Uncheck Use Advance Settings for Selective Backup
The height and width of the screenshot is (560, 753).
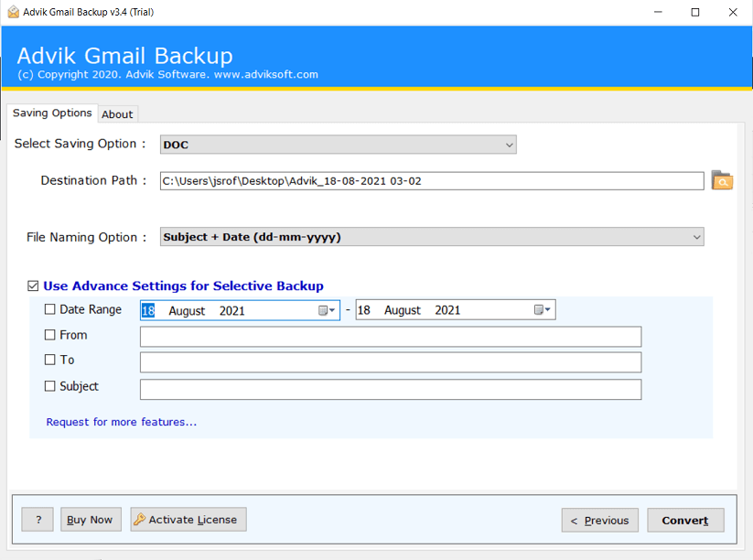pos(33,286)
